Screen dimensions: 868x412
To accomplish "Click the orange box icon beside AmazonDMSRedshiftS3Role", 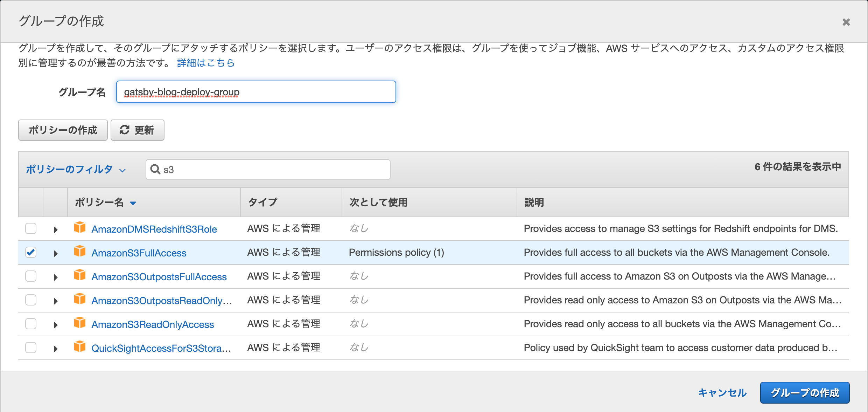I will tap(80, 228).
